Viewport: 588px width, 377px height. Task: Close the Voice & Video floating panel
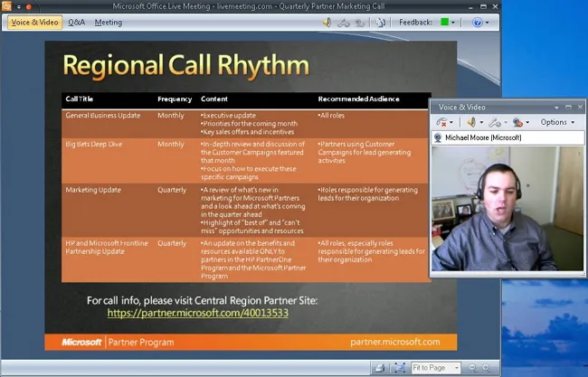(x=580, y=108)
